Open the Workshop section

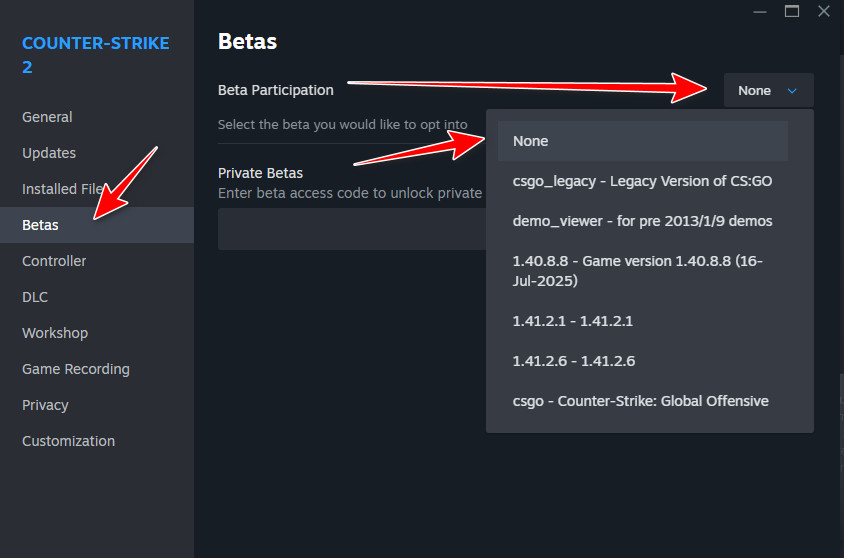(x=55, y=333)
